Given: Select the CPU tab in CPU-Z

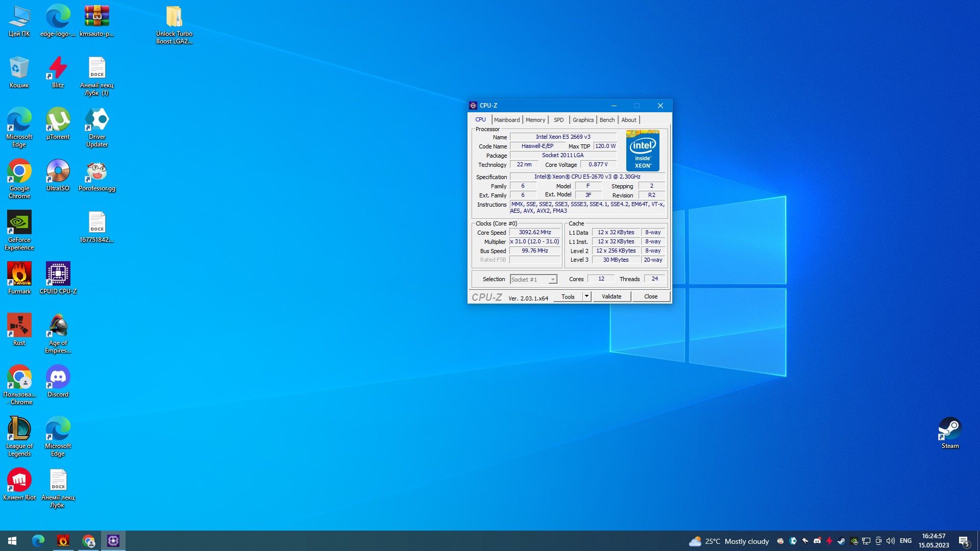Looking at the screenshot, I should [480, 119].
